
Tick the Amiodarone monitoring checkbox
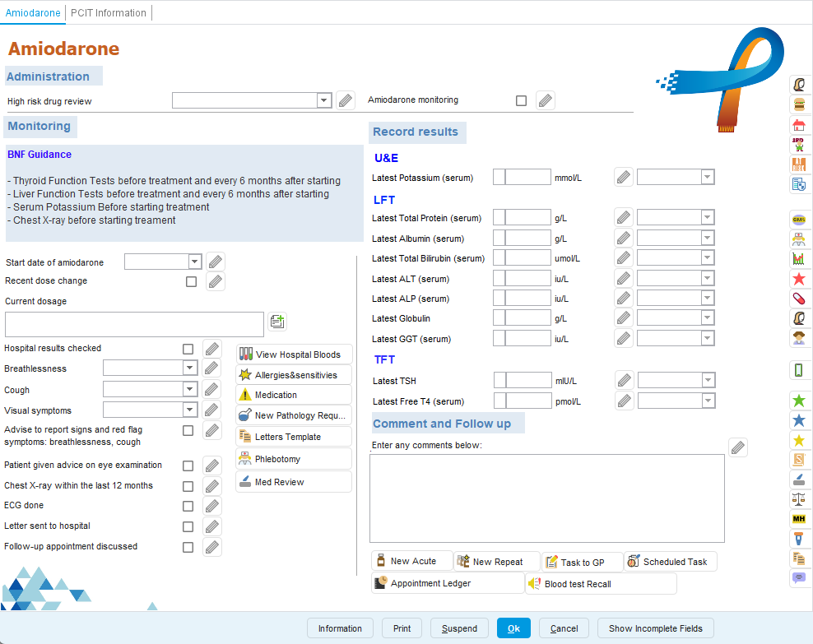click(x=521, y=101)
